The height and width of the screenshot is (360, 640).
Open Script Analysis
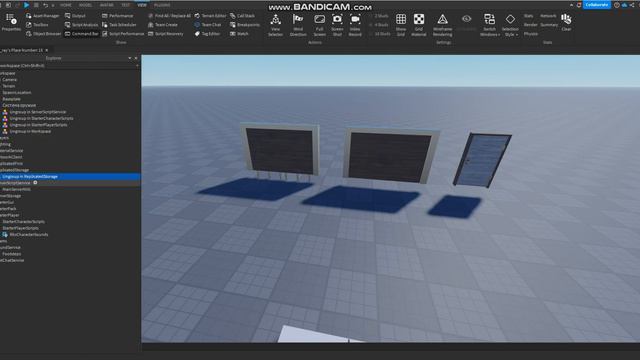[x=82, y=24]
